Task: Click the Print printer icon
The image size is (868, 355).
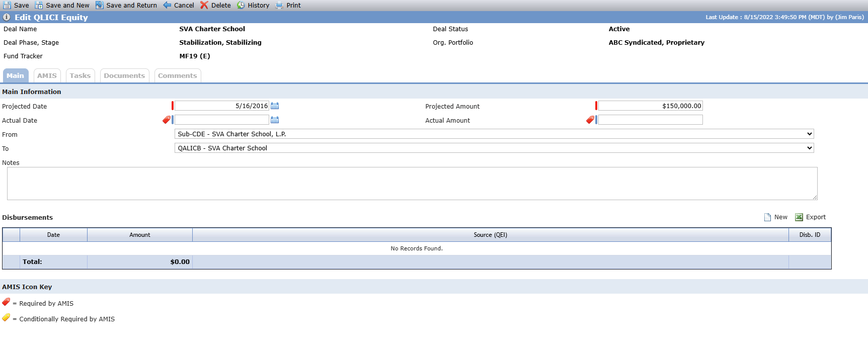Action: pyautogui.click(x=279, y=5)
